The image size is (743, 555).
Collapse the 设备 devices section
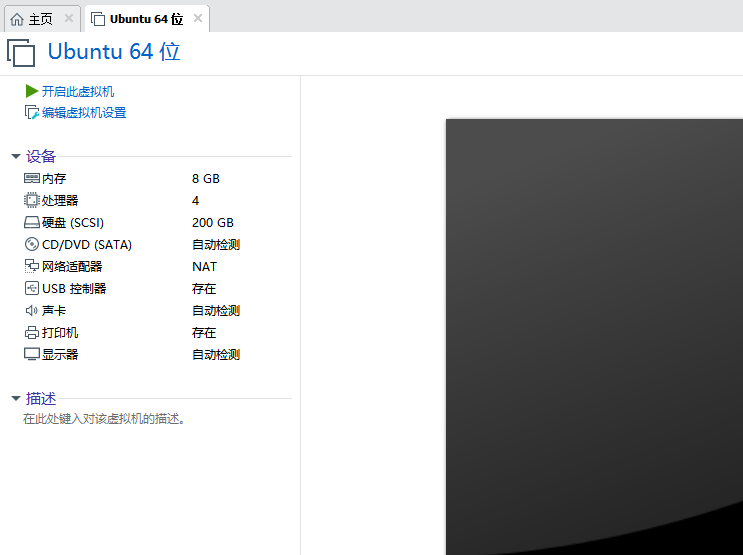[x=15, y=157]
